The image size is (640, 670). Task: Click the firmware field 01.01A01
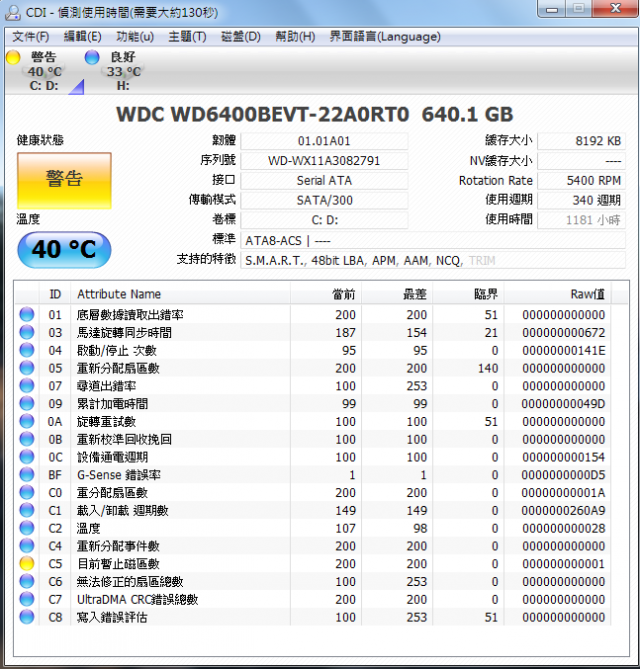324,141
